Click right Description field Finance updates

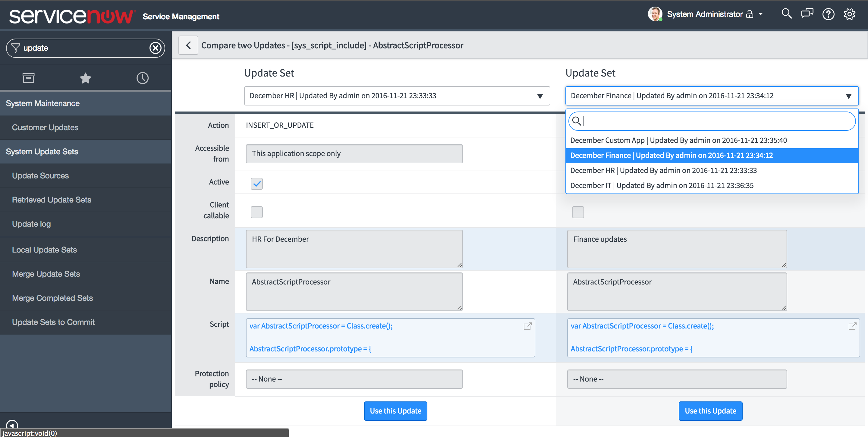tap(677, 249)
